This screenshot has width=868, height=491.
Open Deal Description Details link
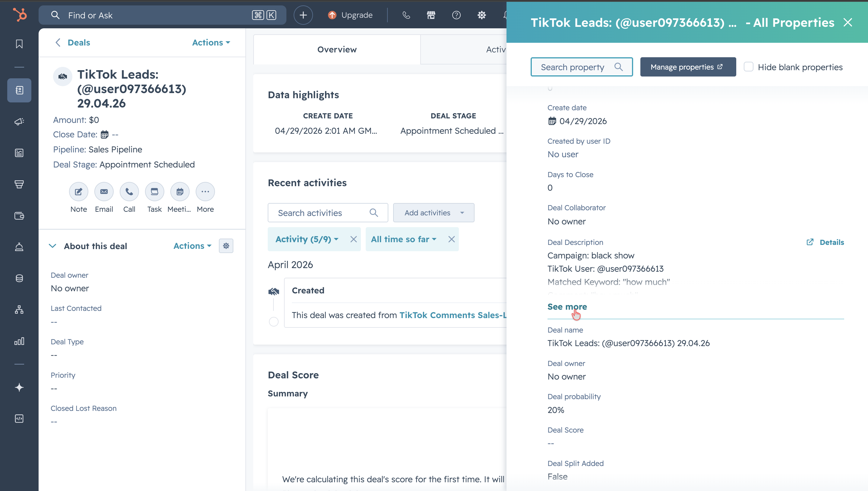[825, 242]
